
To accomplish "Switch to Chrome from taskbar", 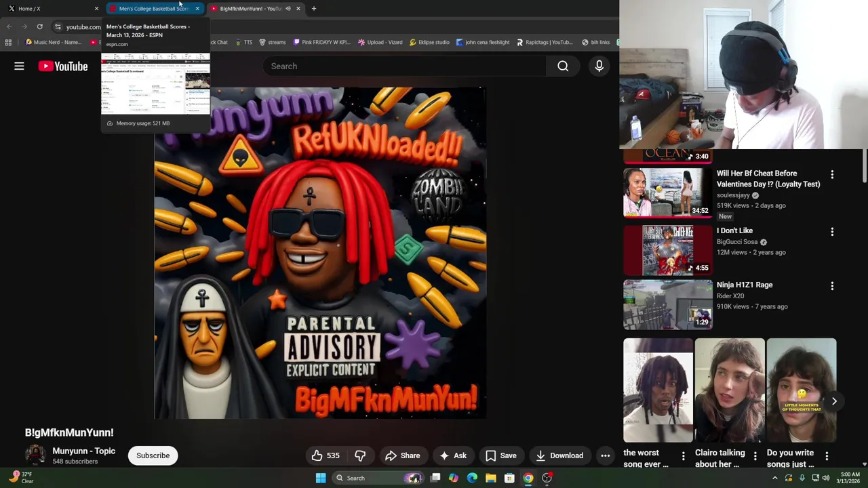I will (x=528, y=478).
